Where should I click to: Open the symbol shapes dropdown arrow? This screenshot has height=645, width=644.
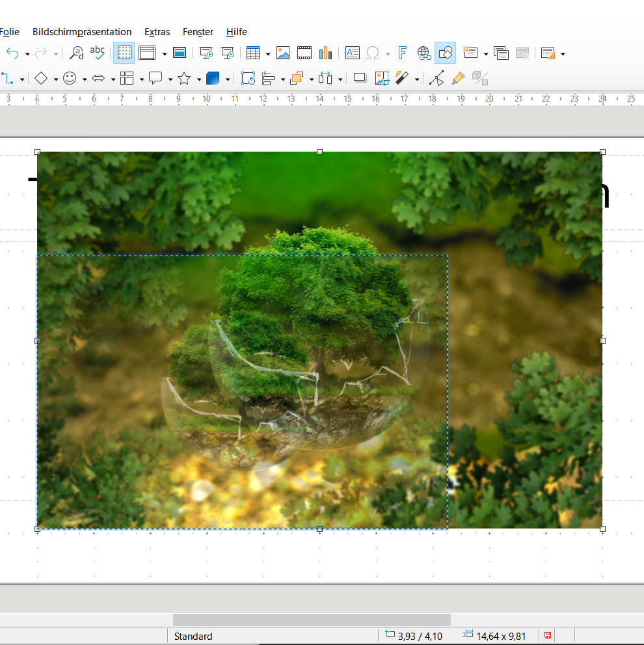pos(85,79)
